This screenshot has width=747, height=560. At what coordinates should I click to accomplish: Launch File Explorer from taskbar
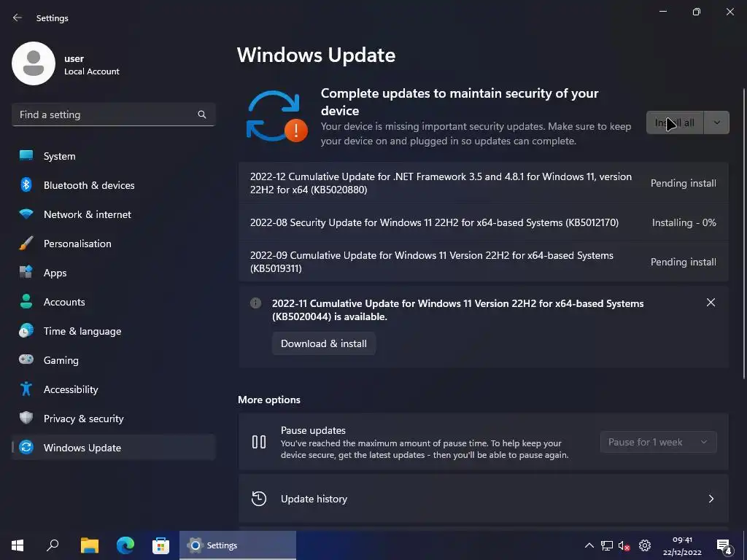coord(89,545)
